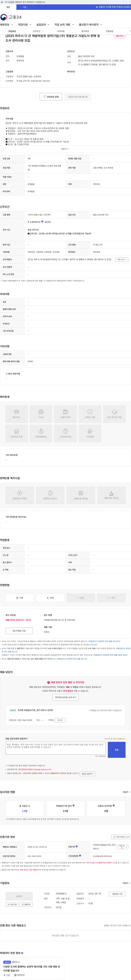Select the 직원대출제도 icon
This screenshot has width=131, height=980.
pos(41,433)
